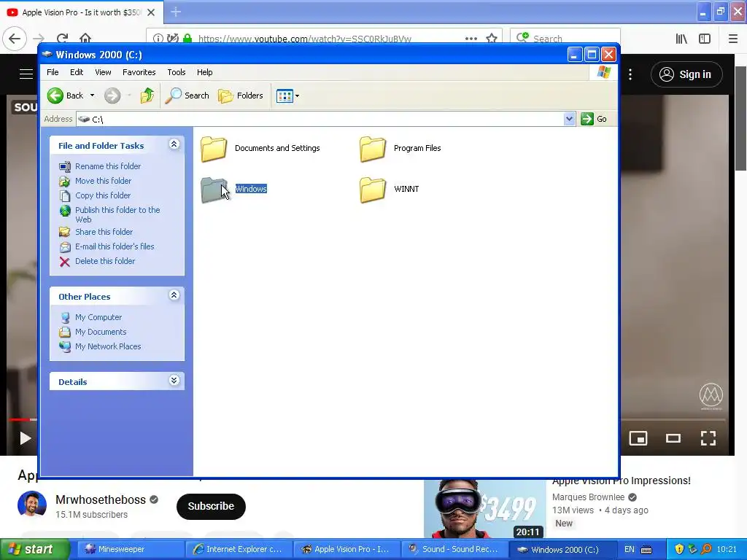Subscribe to Mrwhosetheboss channel
Screen dimensions: 747x560
click(211, 506)
